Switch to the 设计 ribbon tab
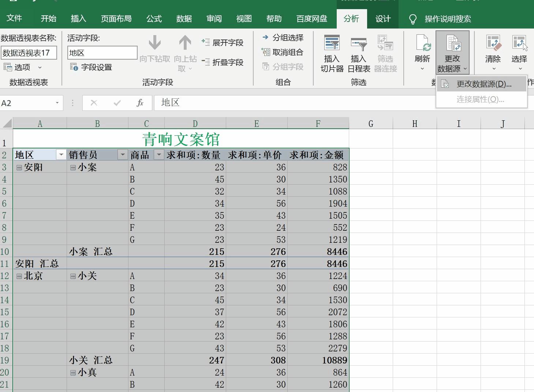 pyautogui.click(x=382, y=18)
